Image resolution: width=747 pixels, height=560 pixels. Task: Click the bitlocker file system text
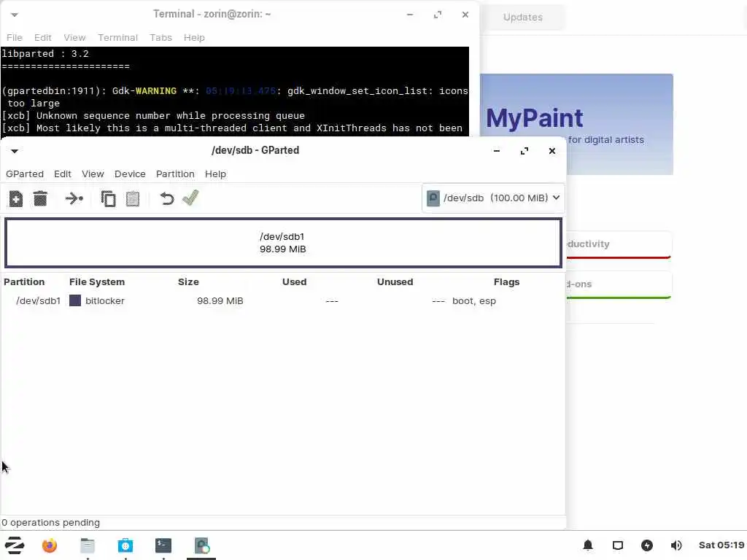point(105,301)
